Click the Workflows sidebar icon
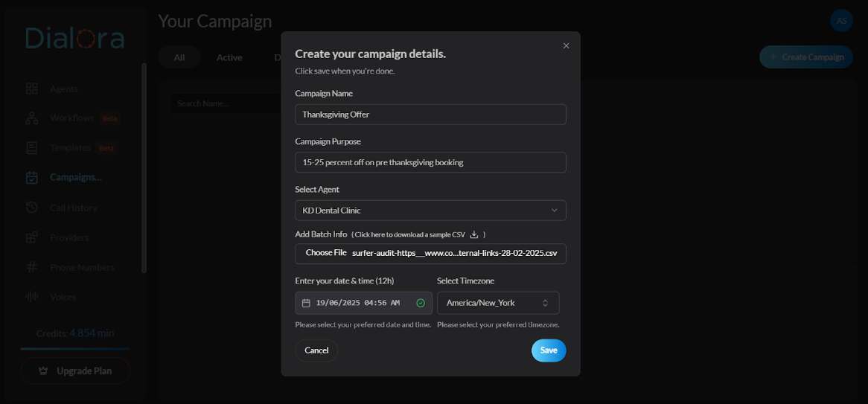Screen dimensions: 868x404 (32, 118)
